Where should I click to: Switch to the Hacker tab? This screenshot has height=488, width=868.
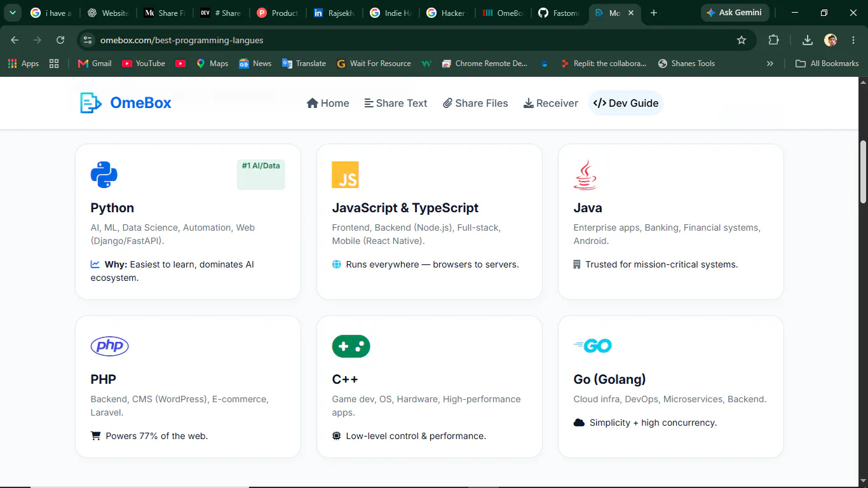point(447,13)
